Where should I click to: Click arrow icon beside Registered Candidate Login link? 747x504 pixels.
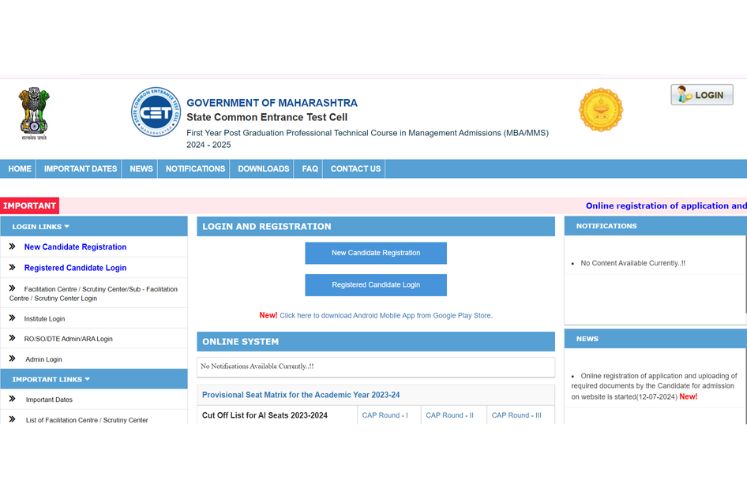12,268
